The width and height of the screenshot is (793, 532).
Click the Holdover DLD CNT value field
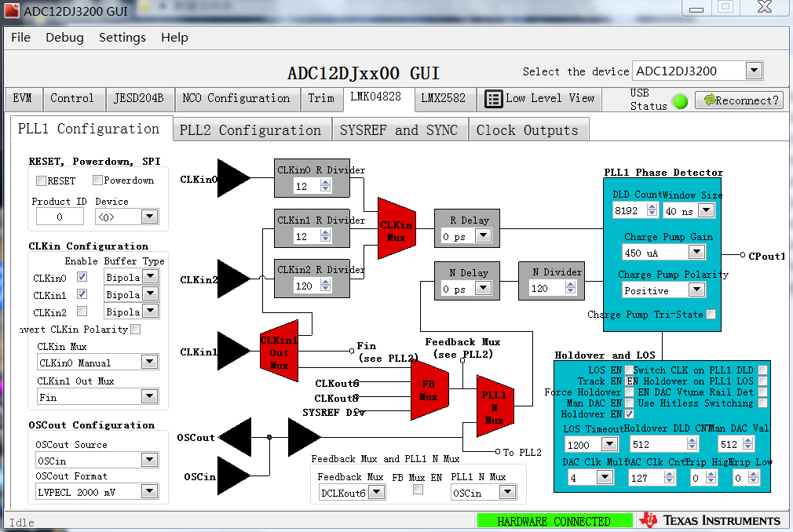click(x=659, y=444)
